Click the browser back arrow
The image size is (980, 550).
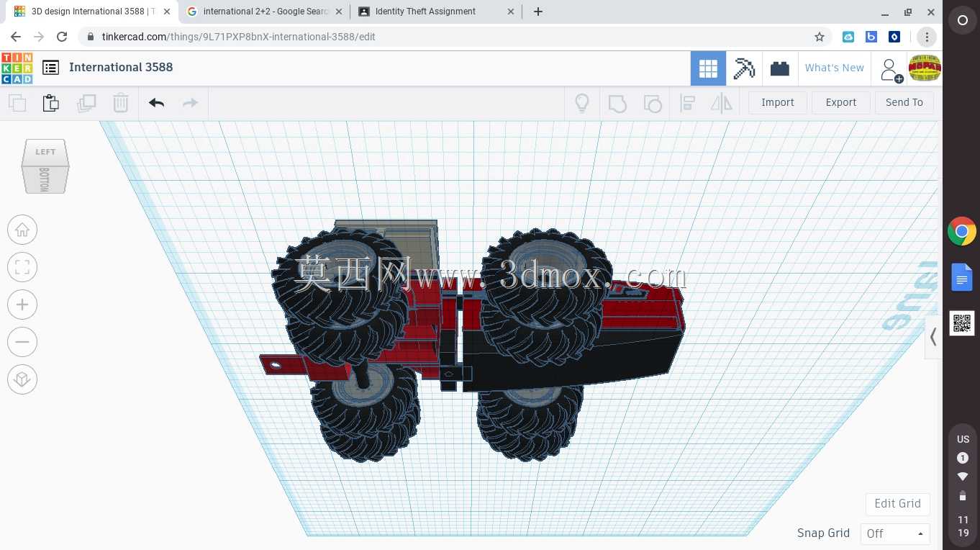(16, 37)
